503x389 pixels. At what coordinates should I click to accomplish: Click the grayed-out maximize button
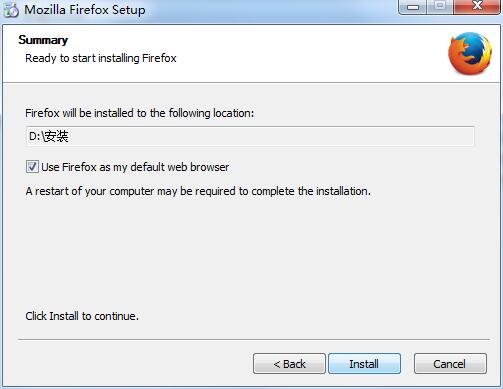coord(440,7)
